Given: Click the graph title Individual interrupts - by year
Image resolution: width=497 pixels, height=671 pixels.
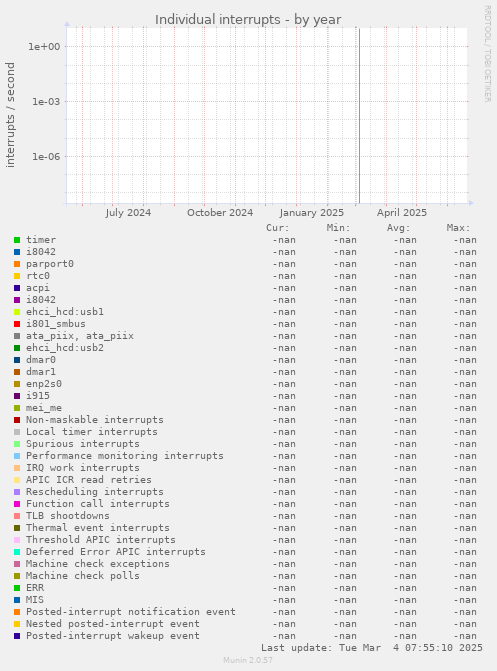Looking at the screenshot, I should (248, 20).
